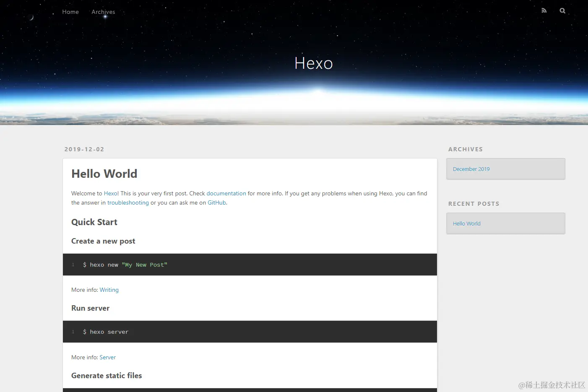Click the ARCHIVES sidebar heading
This screenshot has height=392, width=588.
tap(466, 149)
